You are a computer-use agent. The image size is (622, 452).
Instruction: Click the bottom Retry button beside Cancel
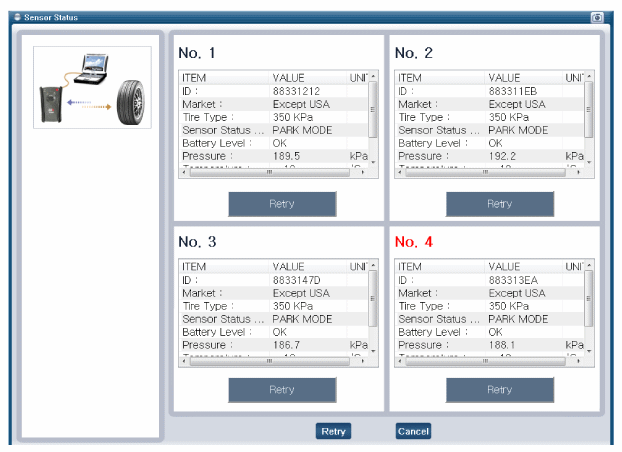point(333,431)
